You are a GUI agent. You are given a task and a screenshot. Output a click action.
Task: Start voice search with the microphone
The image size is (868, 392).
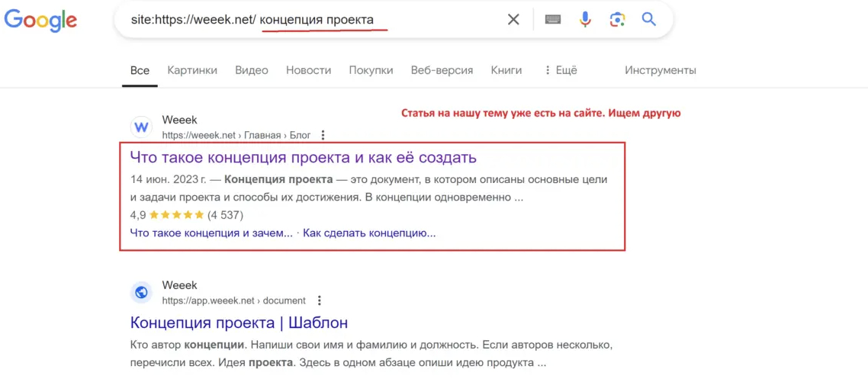(x=585, y=20)
